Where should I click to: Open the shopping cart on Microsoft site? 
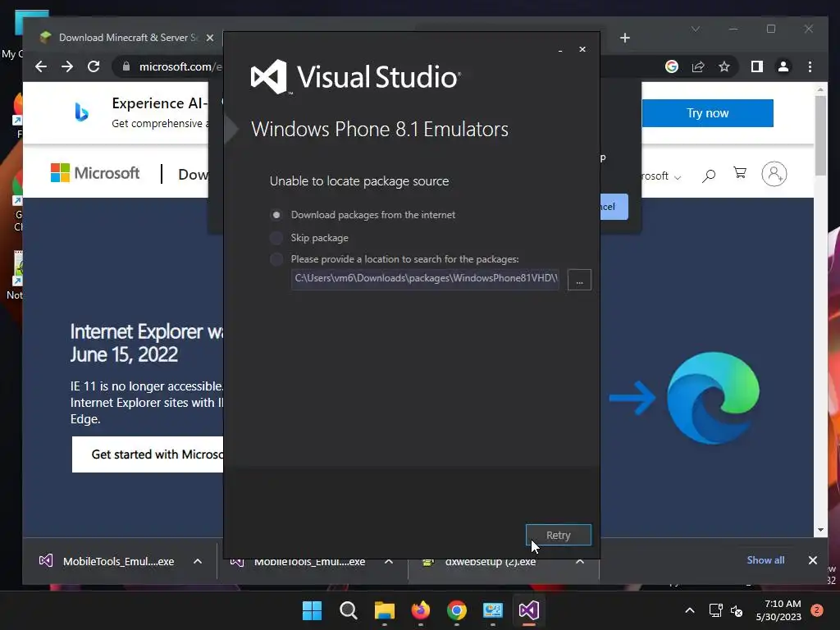[741, 173]
